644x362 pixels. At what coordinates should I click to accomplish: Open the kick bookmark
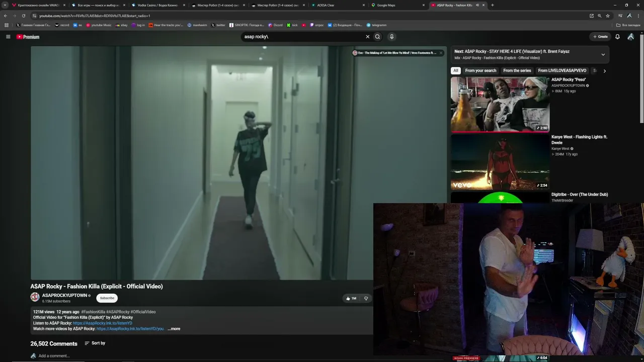point(292,25)
